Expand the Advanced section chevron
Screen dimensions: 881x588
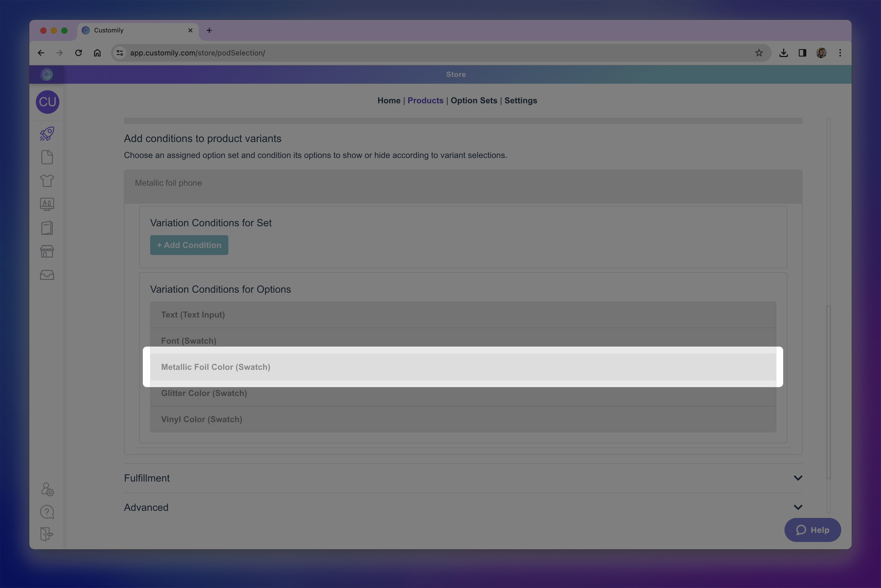798,507
